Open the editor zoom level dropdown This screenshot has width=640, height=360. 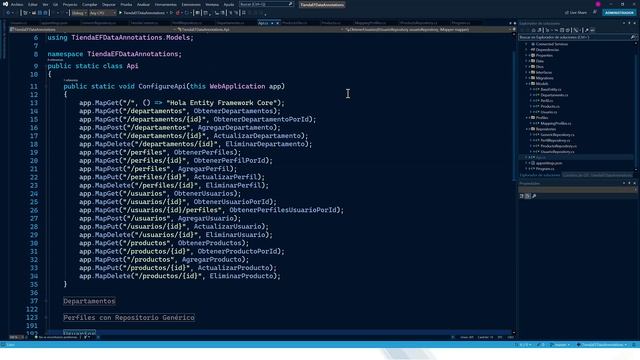click(x=17, y=337)
